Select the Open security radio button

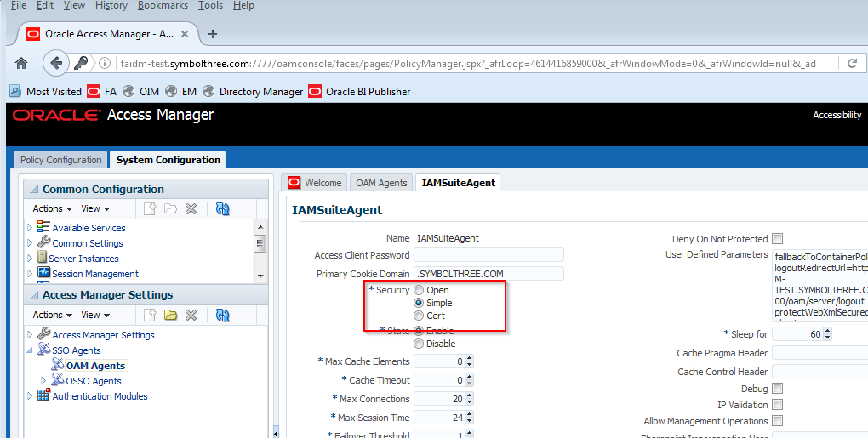pos(419,291)
